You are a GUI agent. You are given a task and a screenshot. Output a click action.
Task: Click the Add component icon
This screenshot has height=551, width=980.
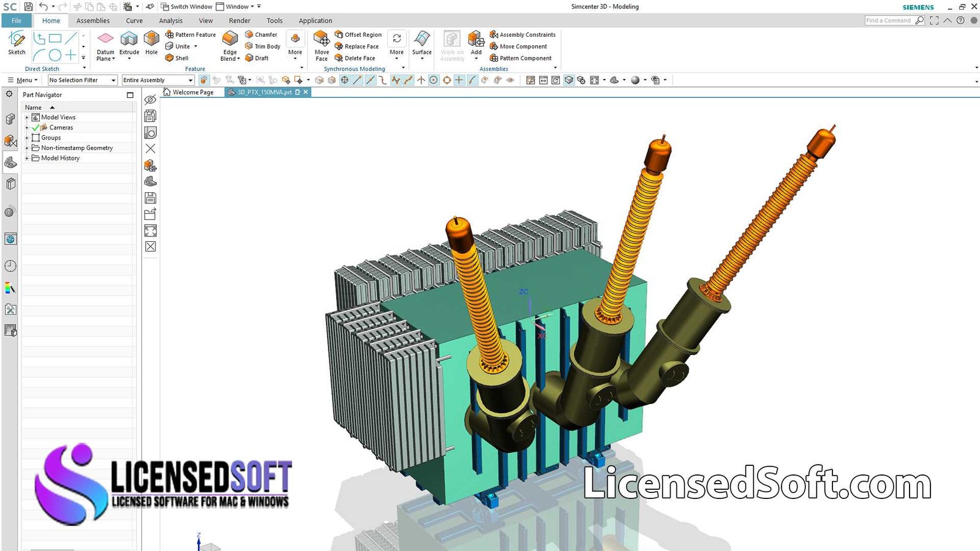[x=476, y=39]
